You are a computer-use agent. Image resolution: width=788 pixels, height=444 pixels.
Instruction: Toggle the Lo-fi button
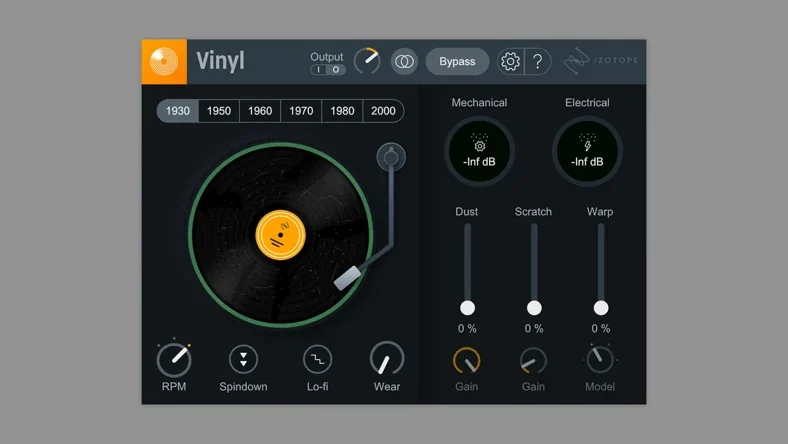pos(318,360)
